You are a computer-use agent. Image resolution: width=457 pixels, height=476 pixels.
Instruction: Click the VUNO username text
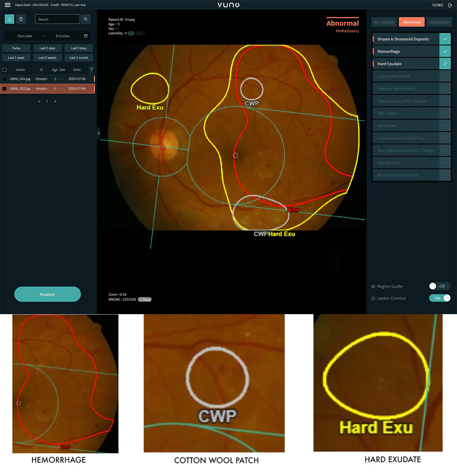[437, 5]
